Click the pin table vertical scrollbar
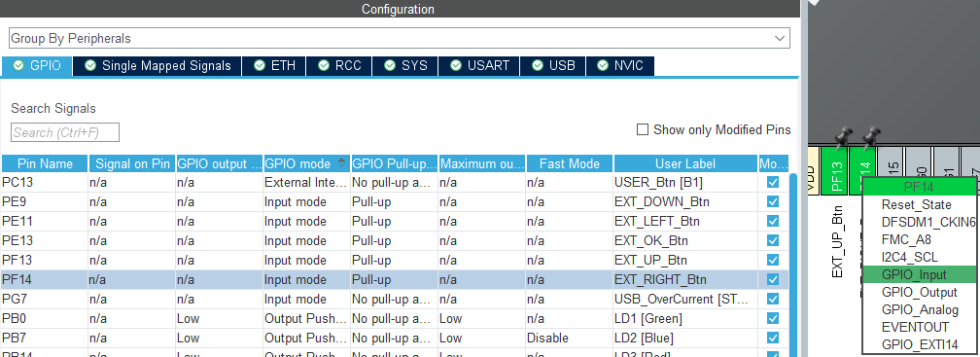980x357 pixels. [x=793, y=266]
